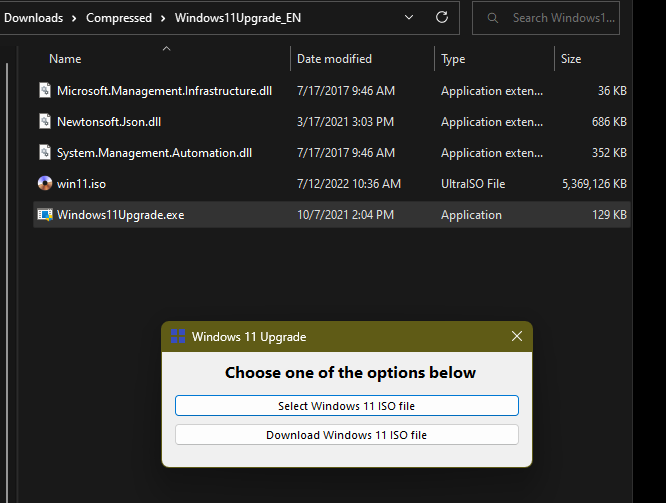Click the Microsoft.Management.Infrastructure.dll file icon
666x503 pixels.
tap(45, 90)
